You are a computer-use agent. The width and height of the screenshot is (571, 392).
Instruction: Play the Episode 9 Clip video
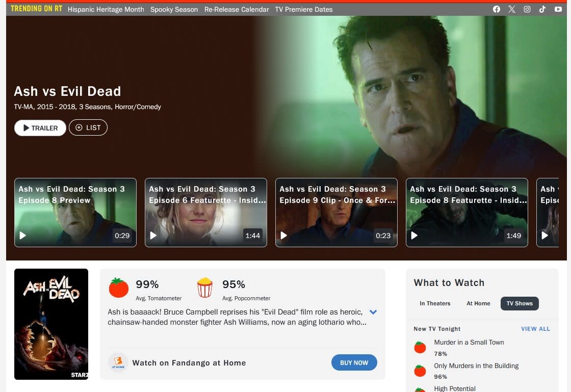[x=283, y=236]
